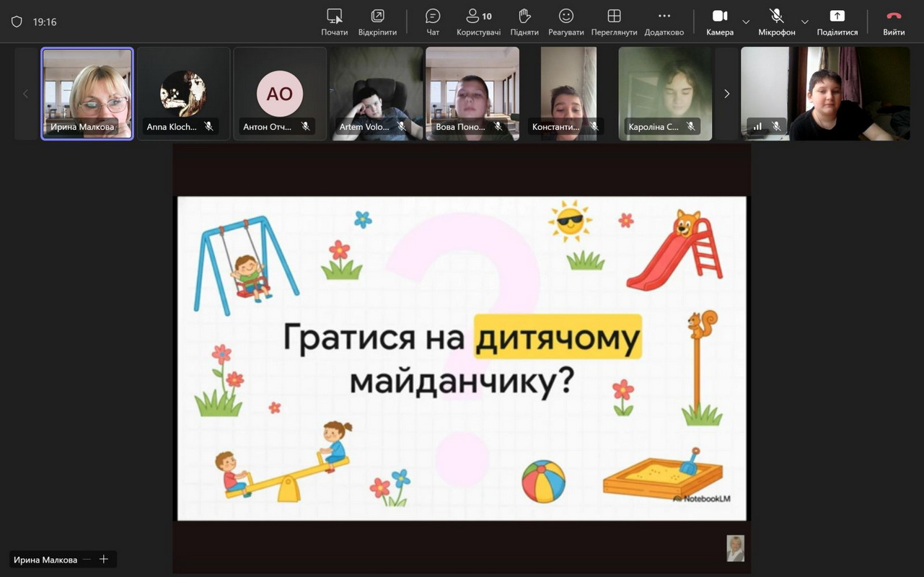Expand the camera options dropdown arrow
Viewport: 924px width, 577px height.
[746, 22]
